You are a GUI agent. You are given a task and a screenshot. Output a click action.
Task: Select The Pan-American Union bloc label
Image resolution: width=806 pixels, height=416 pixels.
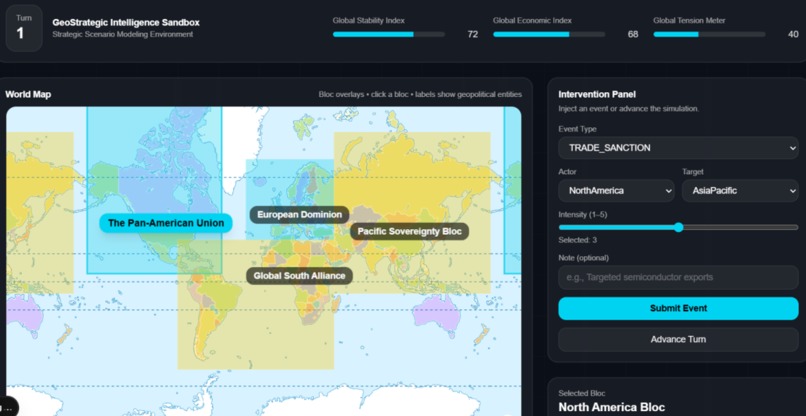click(x=166, y=223)
